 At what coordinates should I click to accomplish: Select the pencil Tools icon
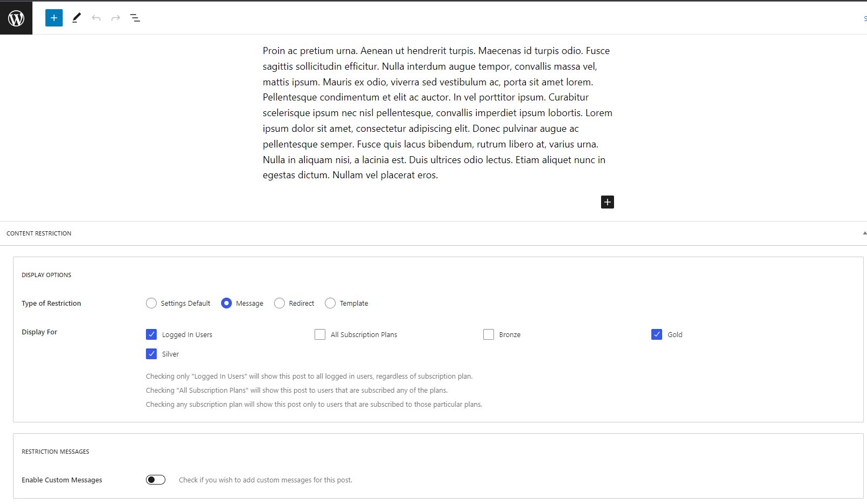[76, 18]
